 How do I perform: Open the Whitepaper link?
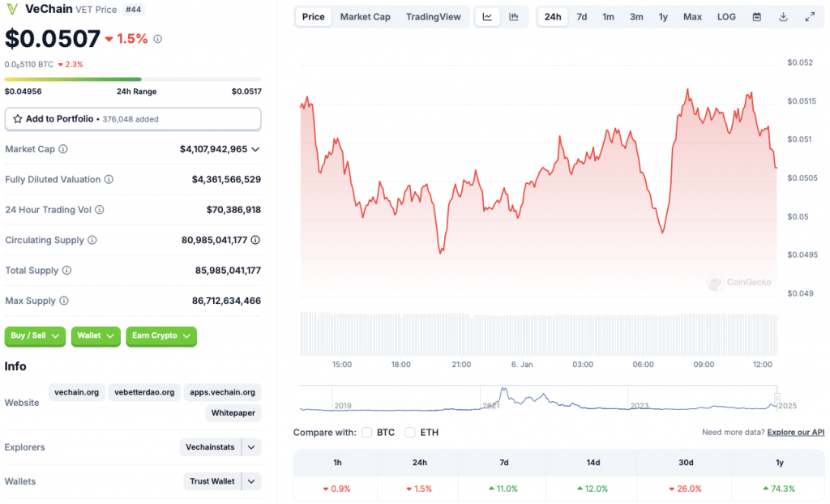(x=233, y=413)
